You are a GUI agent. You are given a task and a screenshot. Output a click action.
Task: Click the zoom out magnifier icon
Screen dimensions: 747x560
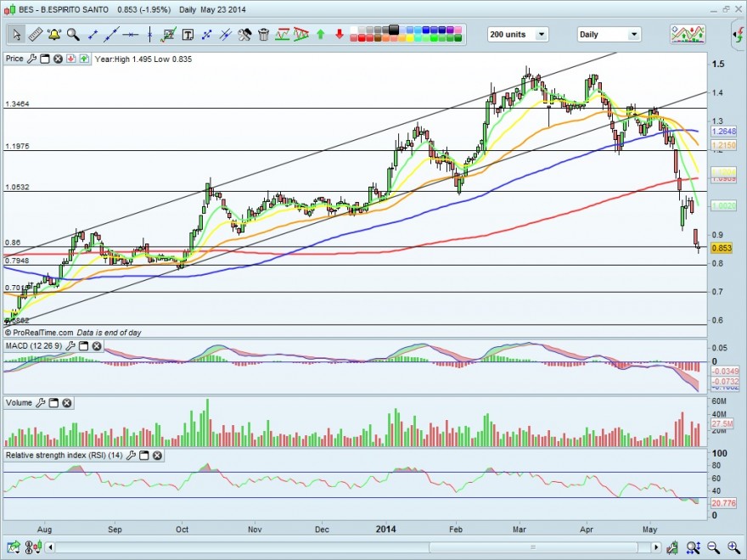click(713, 547)
